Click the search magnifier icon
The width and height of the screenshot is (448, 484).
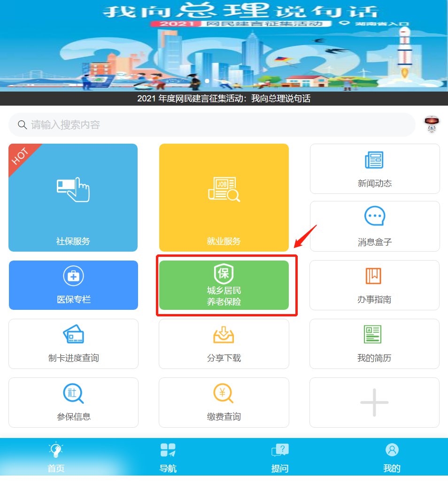click(22, 125)
